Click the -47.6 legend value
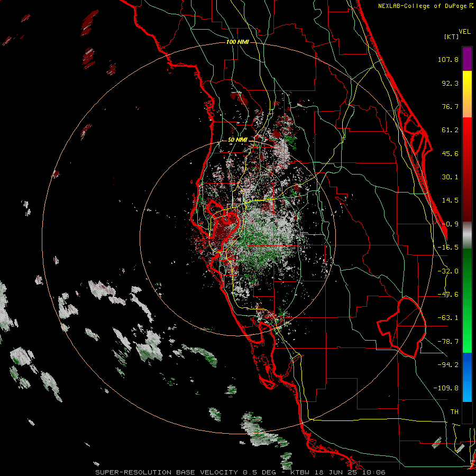 pyautogui.click(x=448, y=295)
